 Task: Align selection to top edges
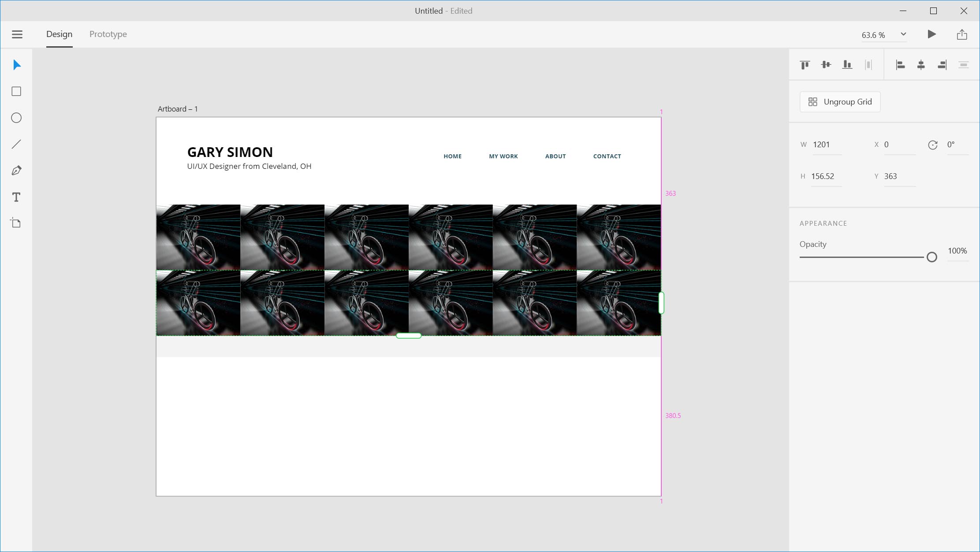pyautogui.click(x=805, y=65)
